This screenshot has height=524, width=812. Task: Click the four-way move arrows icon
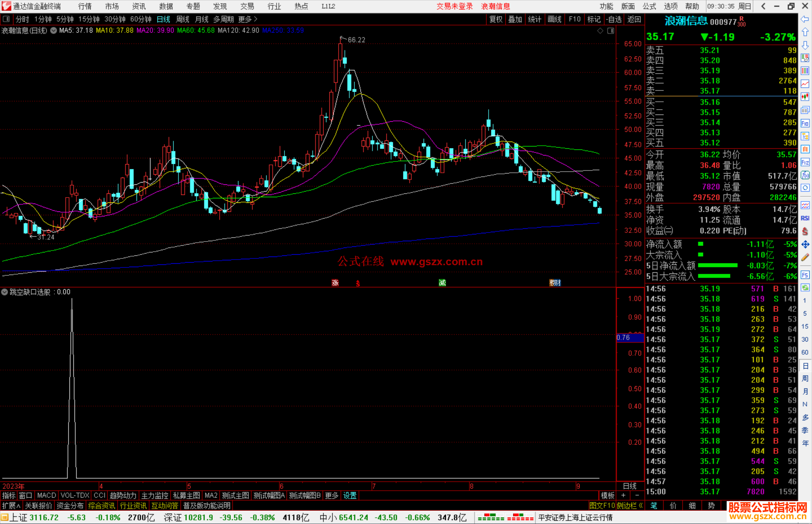tap(805, 245)
